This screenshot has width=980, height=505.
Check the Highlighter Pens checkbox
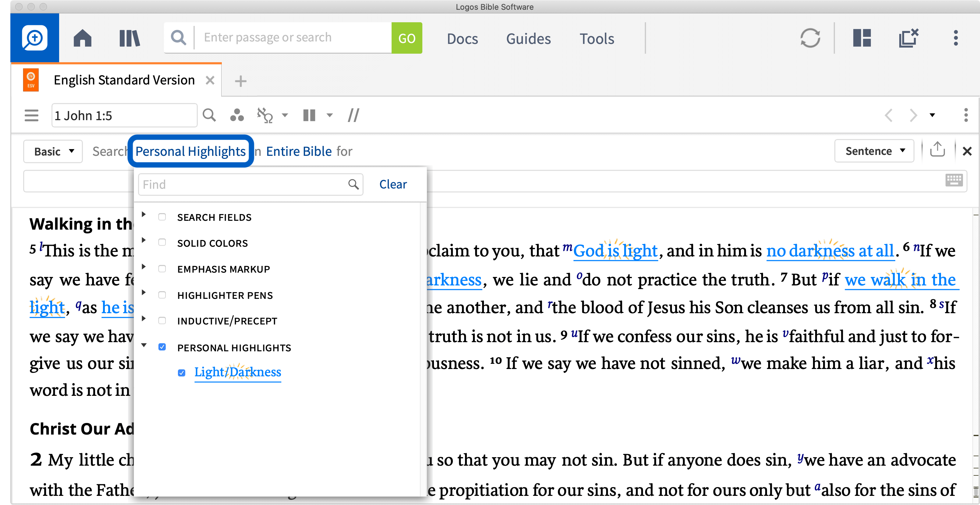tap(162, 295)
